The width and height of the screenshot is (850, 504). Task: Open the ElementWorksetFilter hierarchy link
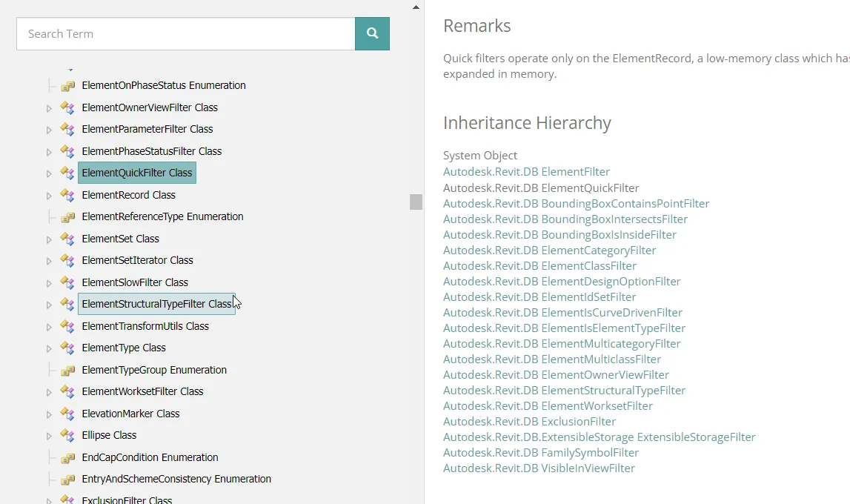[548, 406]
